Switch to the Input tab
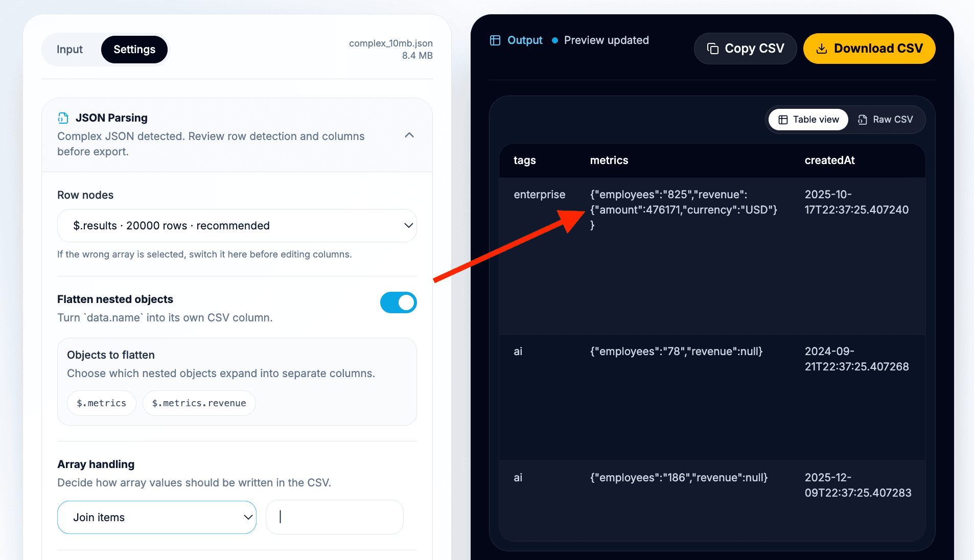 [x=69, y=50]
